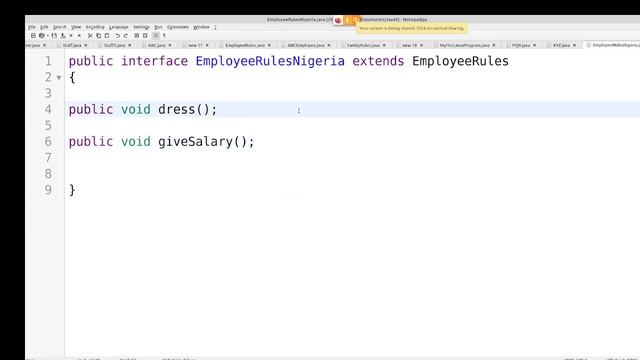Close the Staff2.java tab
Viewport: 640px width, 360px height.
tap(130, 45)
